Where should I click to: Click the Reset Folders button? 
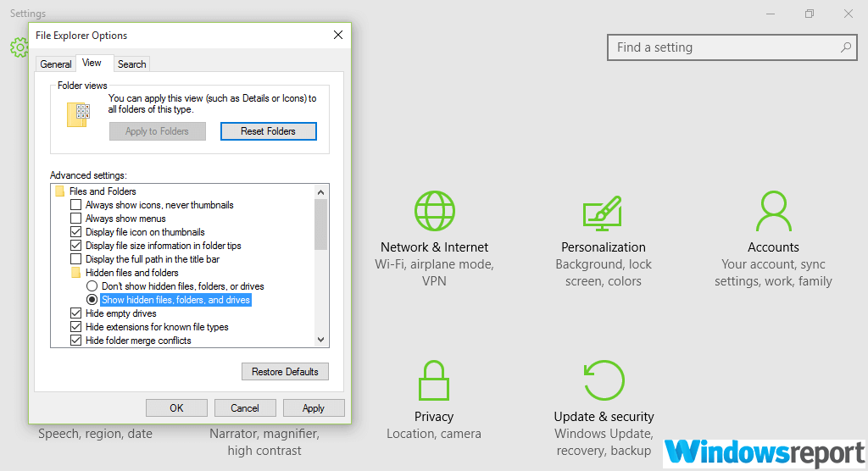tap(268, 131)
